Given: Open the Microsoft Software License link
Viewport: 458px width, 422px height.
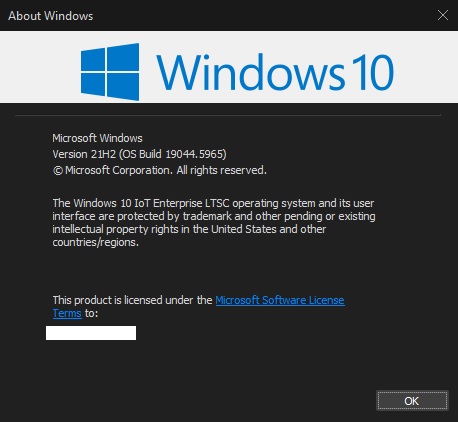Looking at the screenshot, I should coord(280,300).
